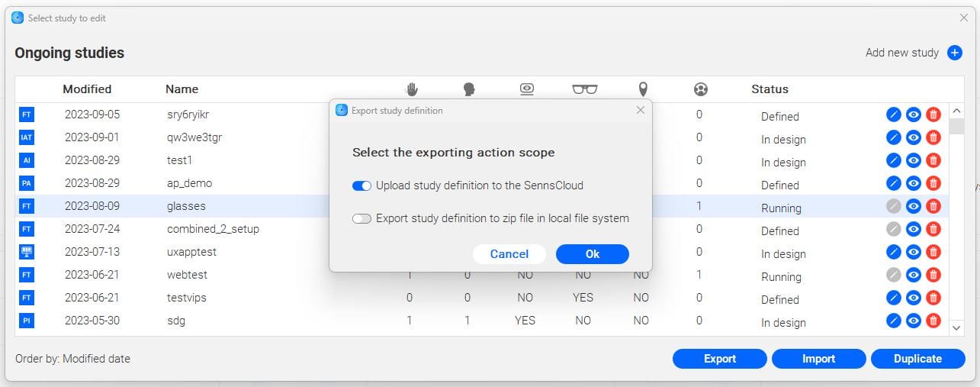
Task: Confirm export with the Ok button
Action: [x=593, y=254]
